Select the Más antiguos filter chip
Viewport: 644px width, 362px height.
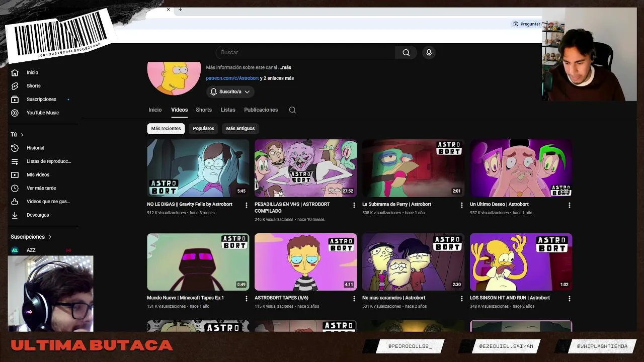click(240, 128)
